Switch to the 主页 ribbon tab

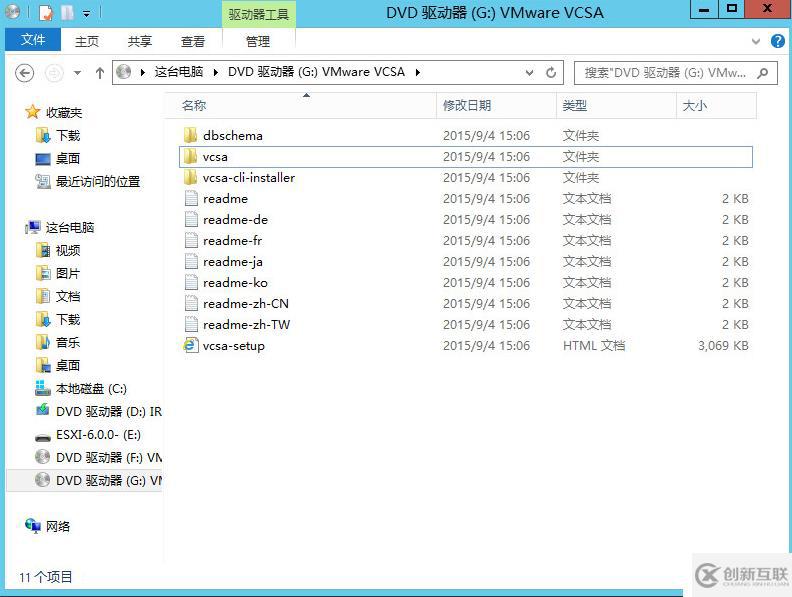tap(87, 41)
